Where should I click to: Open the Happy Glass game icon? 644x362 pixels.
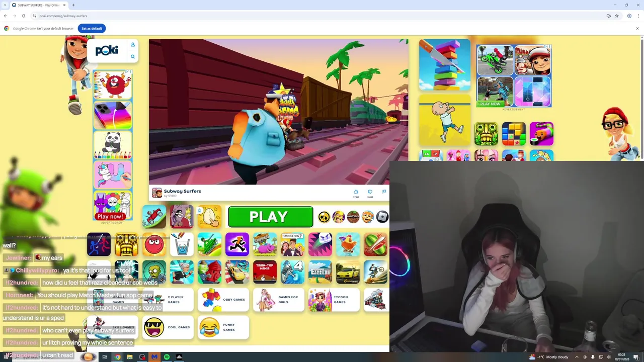coord(182,244)
